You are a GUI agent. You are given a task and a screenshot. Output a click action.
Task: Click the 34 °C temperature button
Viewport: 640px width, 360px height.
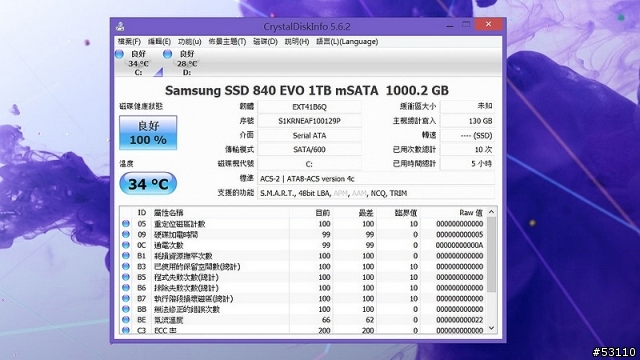pos(148,184)
